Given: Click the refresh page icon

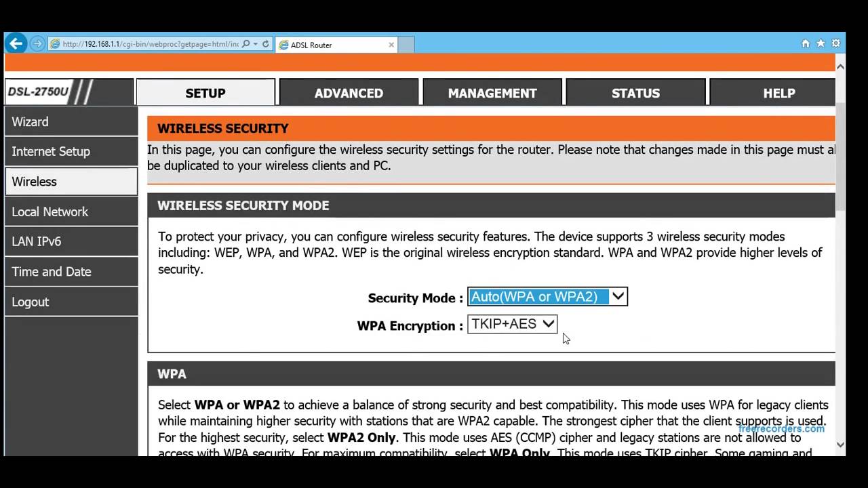Looking at the screenshot, I should pos(266,44).
